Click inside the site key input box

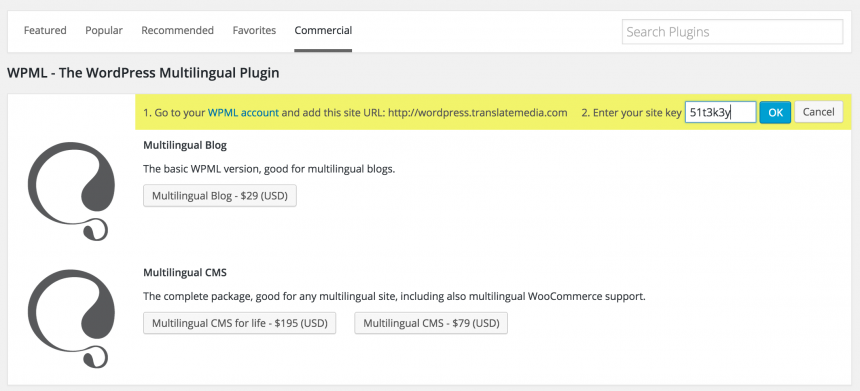pyautogui.click(x=721, y=112)
